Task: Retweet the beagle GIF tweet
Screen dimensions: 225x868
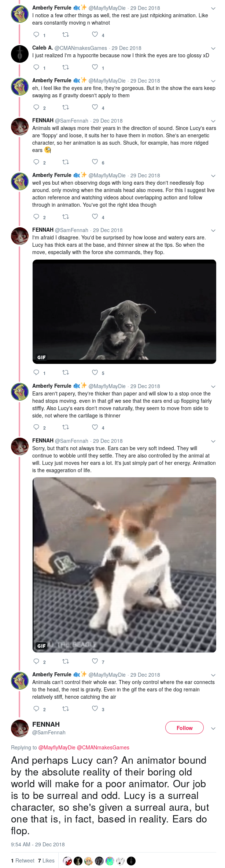Action: pyautogui.click(x=66, y=661)
